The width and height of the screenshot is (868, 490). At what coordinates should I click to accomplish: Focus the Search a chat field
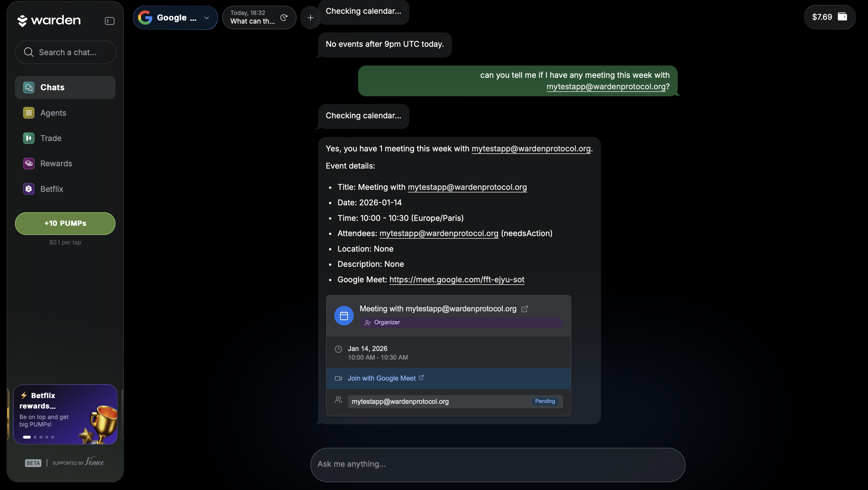pos(67,52)
